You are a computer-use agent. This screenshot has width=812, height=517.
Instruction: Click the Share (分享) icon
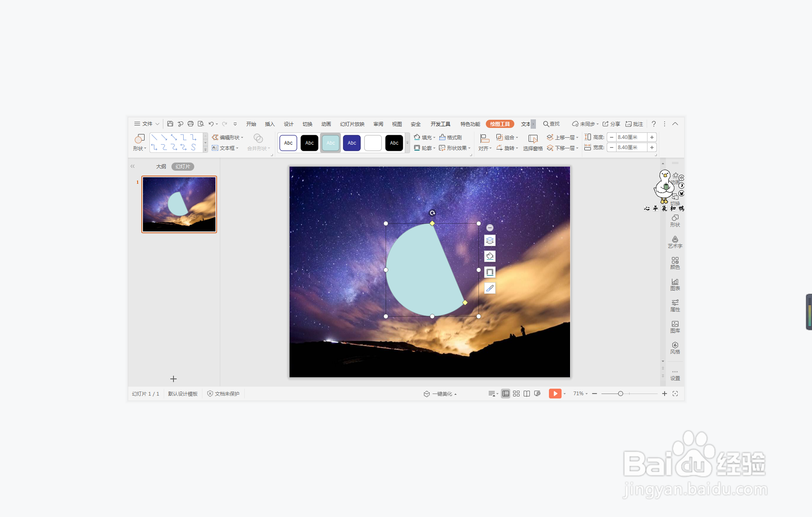click(x=611, y=124)
